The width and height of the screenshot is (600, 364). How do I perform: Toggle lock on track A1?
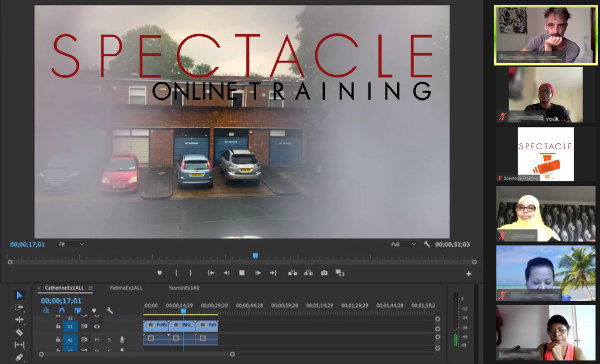pyautogui.click(x=58, y=340)
